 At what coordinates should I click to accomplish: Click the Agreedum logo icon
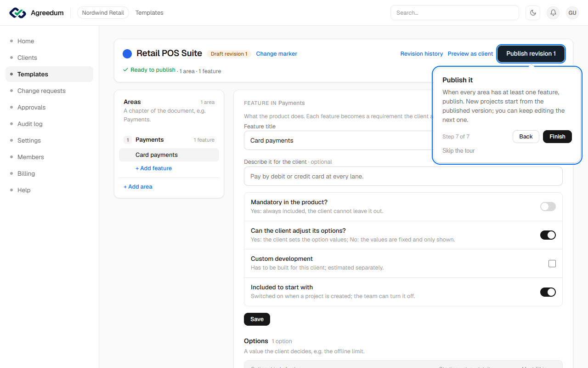17,13
